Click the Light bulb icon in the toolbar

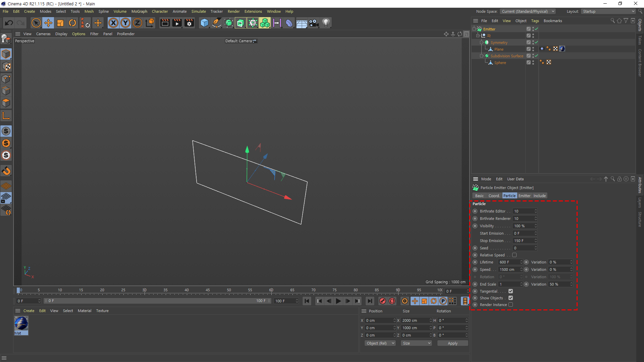click(326, 23)
